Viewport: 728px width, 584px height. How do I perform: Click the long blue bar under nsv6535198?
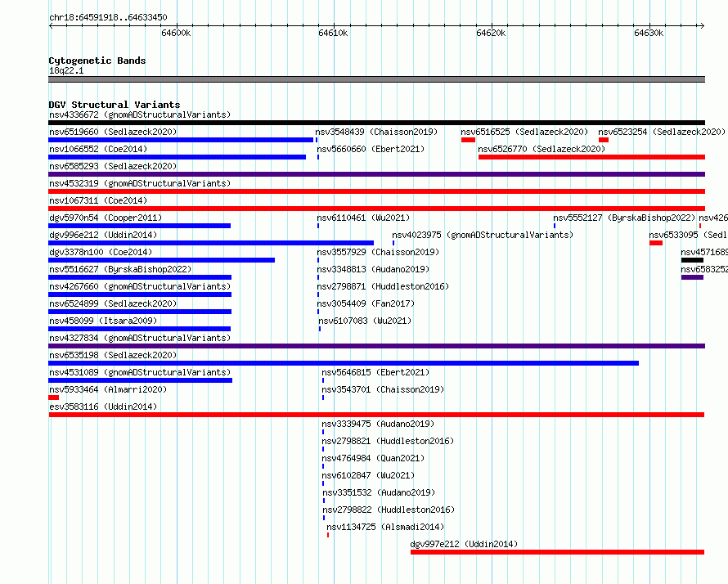click(344, 363)
